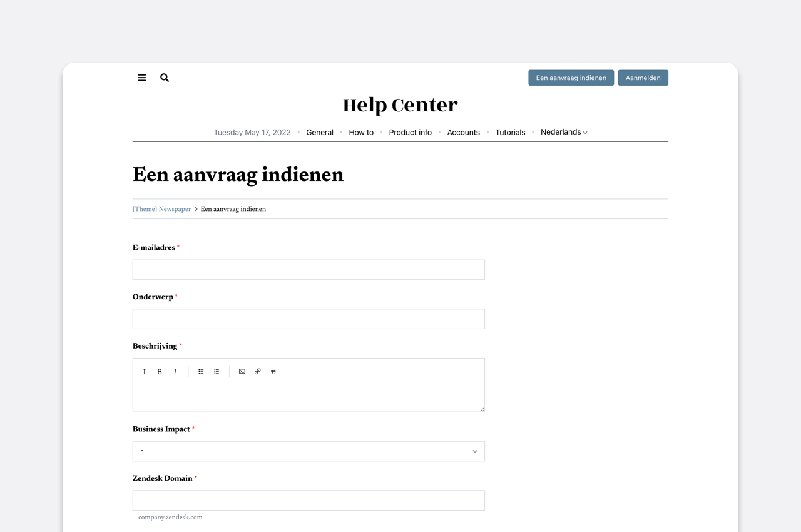Add a hyperlink in the editor

pyautogui.click(x=257, y=372)
